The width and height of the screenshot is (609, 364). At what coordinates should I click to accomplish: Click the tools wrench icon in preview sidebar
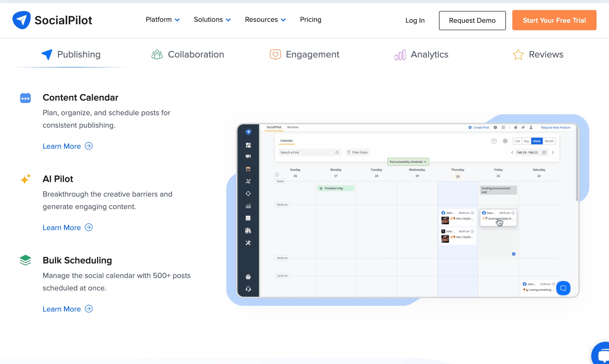click(x=248, y=243)
